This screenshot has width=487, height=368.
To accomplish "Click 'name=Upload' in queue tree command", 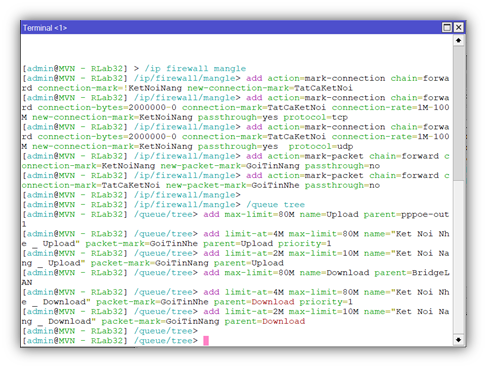I will (x=329, y=214).
